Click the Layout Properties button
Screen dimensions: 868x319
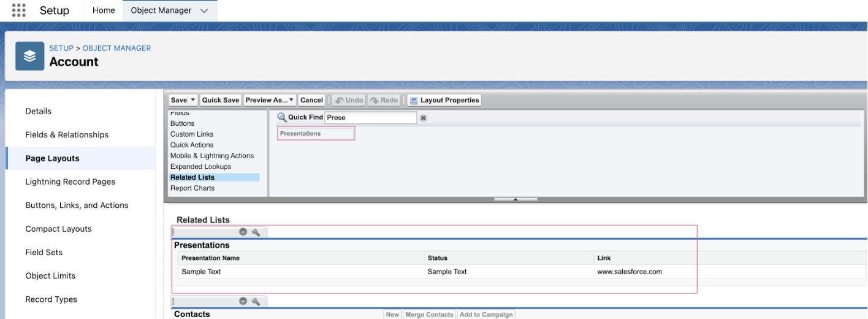(444, 100)
